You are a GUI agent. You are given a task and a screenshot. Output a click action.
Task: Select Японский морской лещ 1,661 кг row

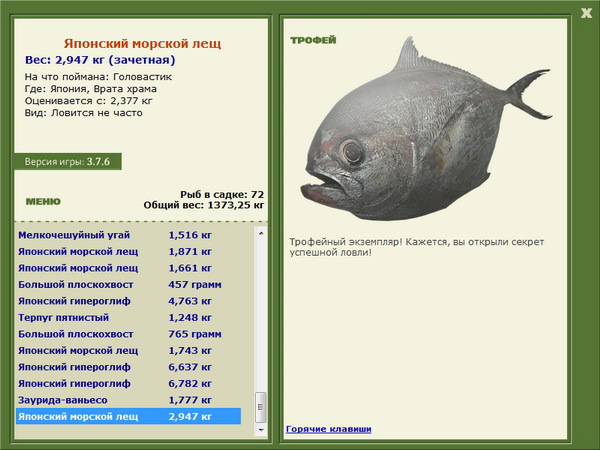[129, 268]
